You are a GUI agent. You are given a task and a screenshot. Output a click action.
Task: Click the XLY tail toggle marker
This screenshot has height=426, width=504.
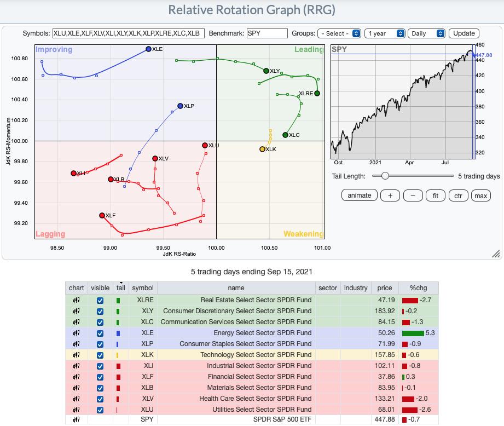coord(118,312)
